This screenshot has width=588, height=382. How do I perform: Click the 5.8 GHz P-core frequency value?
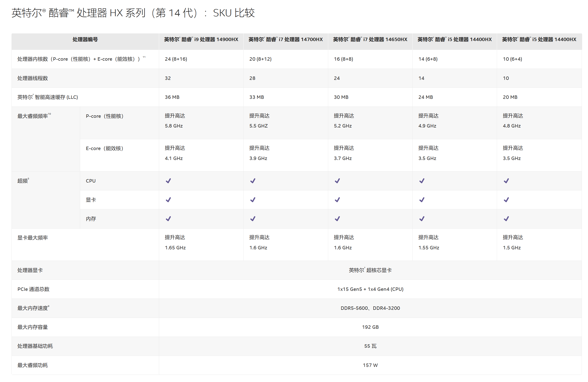[174, 126]
